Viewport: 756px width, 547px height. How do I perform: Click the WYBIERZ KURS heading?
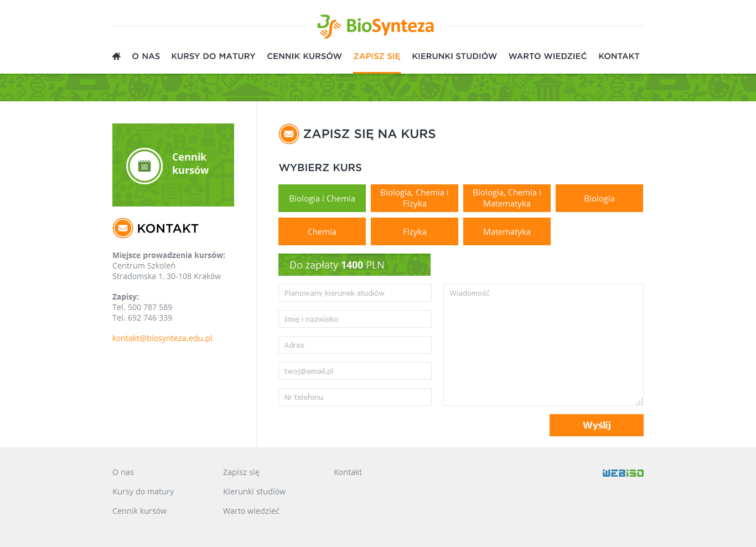(320, 167)
